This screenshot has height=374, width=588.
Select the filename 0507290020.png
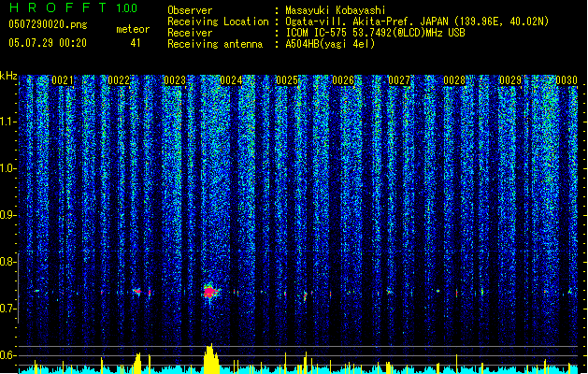(x=48, y=24)
